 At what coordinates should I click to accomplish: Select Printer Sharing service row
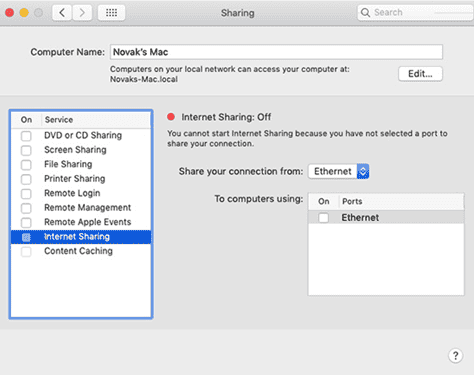click(81, 179)
